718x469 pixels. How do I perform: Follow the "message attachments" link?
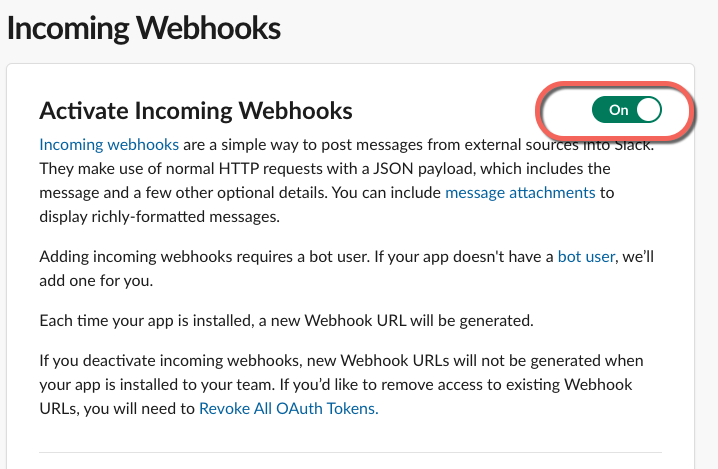pos(520,192)
